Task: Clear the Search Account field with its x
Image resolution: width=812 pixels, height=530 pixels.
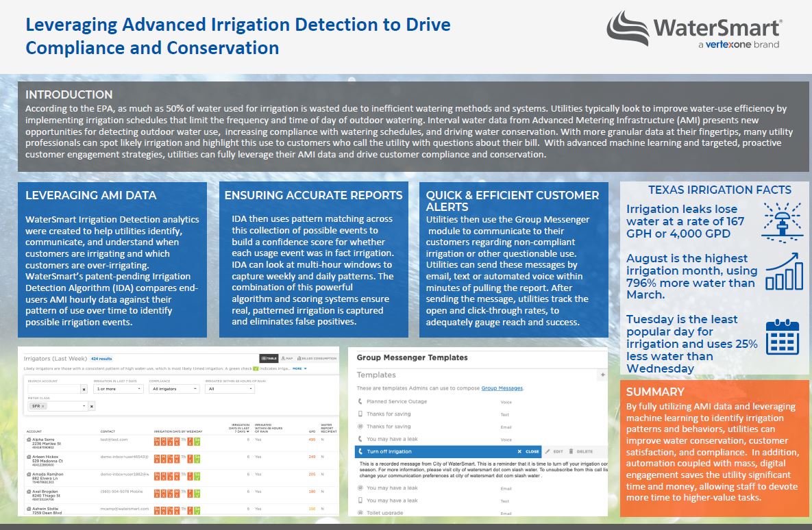Action: click(84, 389)
